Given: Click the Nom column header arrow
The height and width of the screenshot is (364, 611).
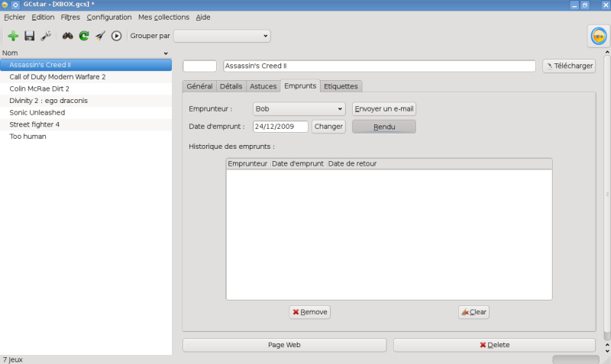Looking at the screenshot, I should 166,53.
